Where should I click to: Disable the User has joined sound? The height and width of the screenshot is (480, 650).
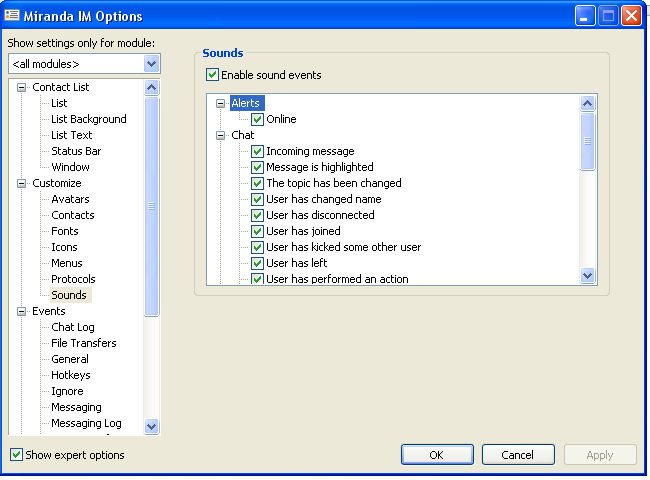point(257,231)
